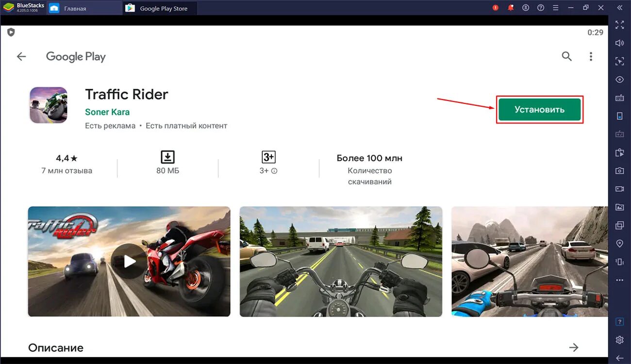Viewport: 631px width, 364px height.
Task: Click the green Установить install button
Action: pos(539,110)
